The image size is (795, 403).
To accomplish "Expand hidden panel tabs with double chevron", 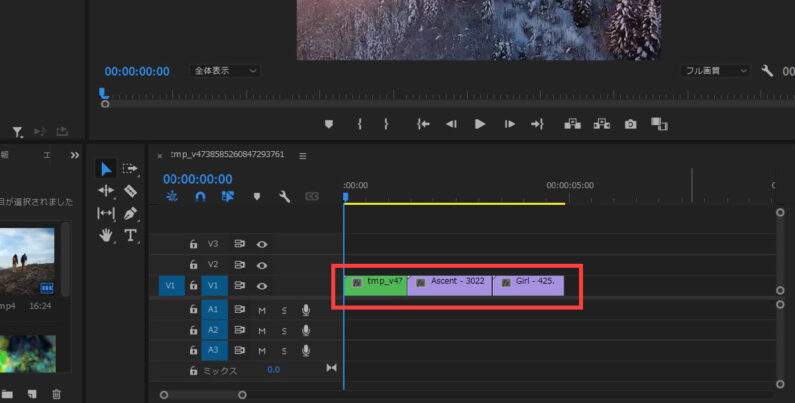I will [x=74, y=155].
